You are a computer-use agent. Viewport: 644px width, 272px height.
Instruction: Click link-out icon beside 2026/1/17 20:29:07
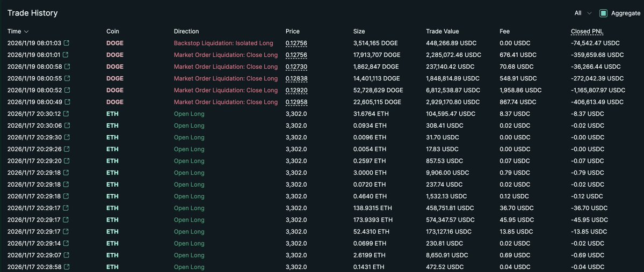(x=66, y=255)
